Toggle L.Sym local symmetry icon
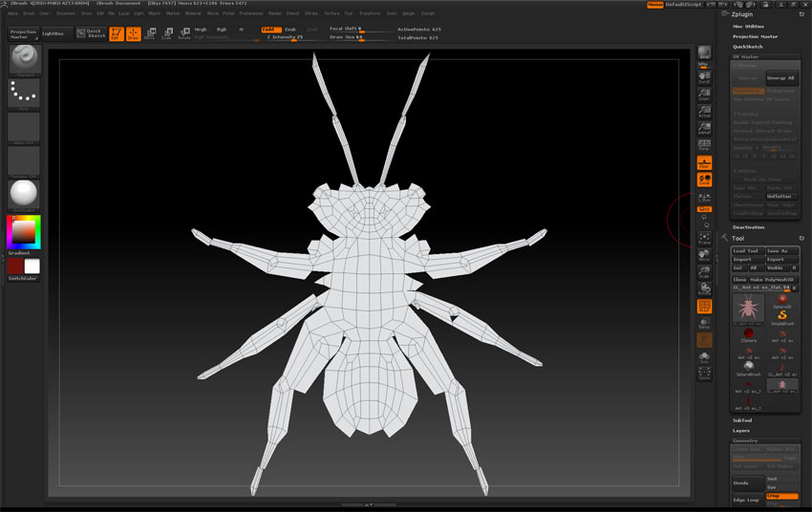The height and width of the screenshot is (512, 812). pos(704,197)
